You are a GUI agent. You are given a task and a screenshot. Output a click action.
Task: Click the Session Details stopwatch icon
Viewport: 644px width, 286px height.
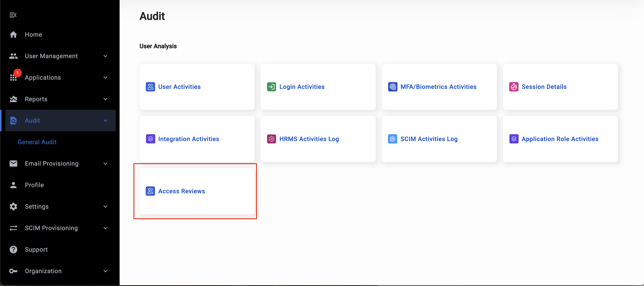click(513, 87)
